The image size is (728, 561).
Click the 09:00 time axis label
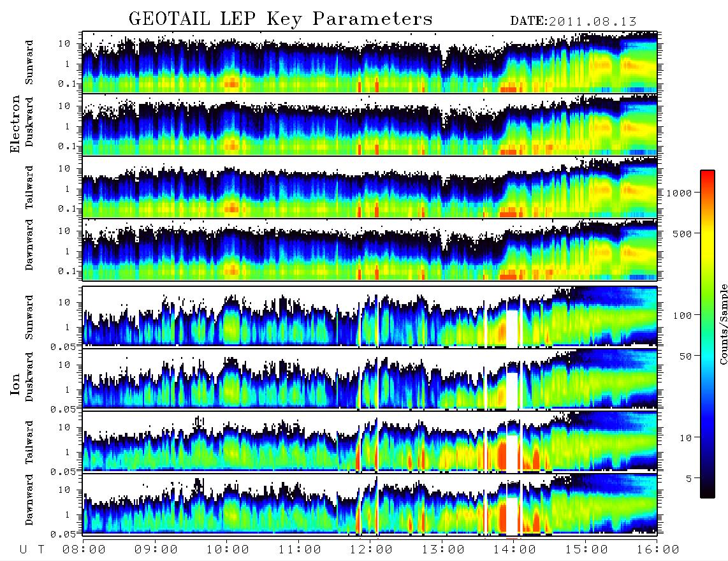pyautogui.click(x=156, y=550)
